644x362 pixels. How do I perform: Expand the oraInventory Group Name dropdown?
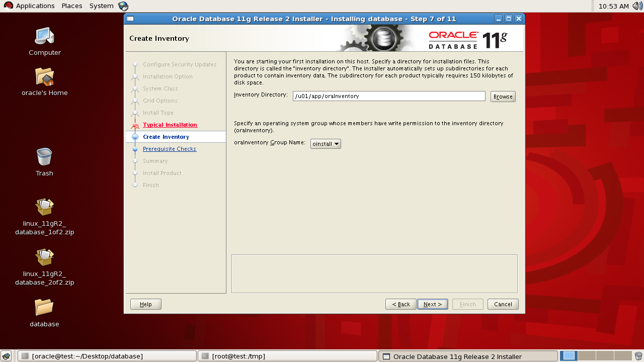[326, 144]
